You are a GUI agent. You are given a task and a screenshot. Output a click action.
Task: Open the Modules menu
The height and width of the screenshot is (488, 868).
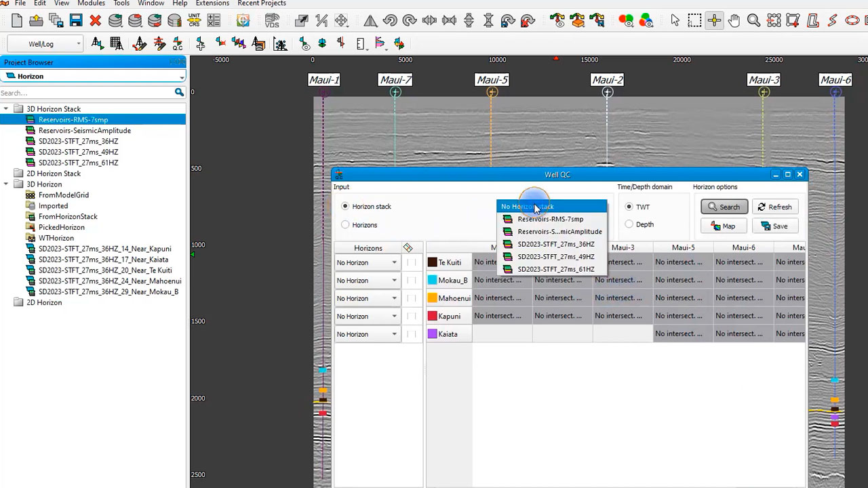[x=91, y=3]
